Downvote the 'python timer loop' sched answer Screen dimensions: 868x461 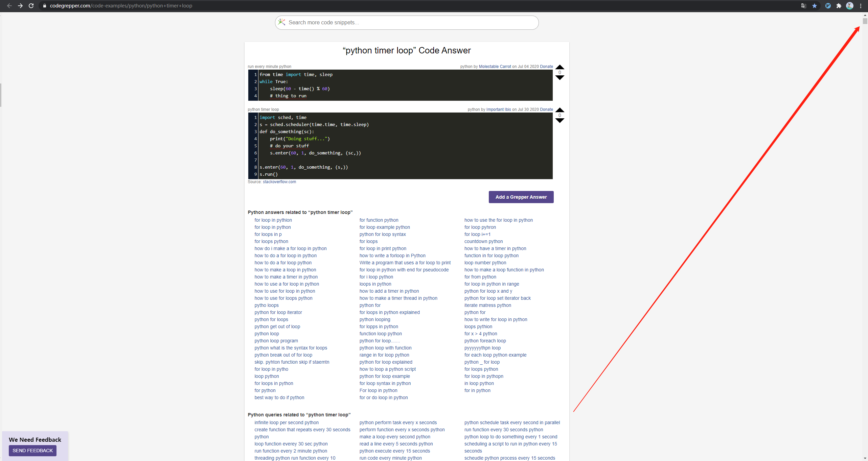coord(560,121)
